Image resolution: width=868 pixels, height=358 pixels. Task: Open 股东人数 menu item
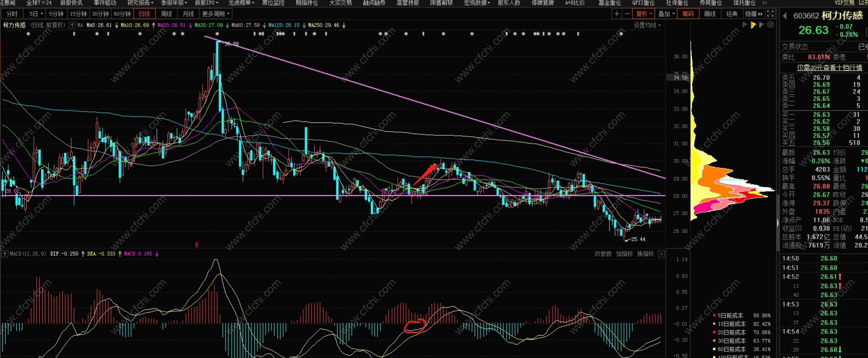tap(509, 3)
